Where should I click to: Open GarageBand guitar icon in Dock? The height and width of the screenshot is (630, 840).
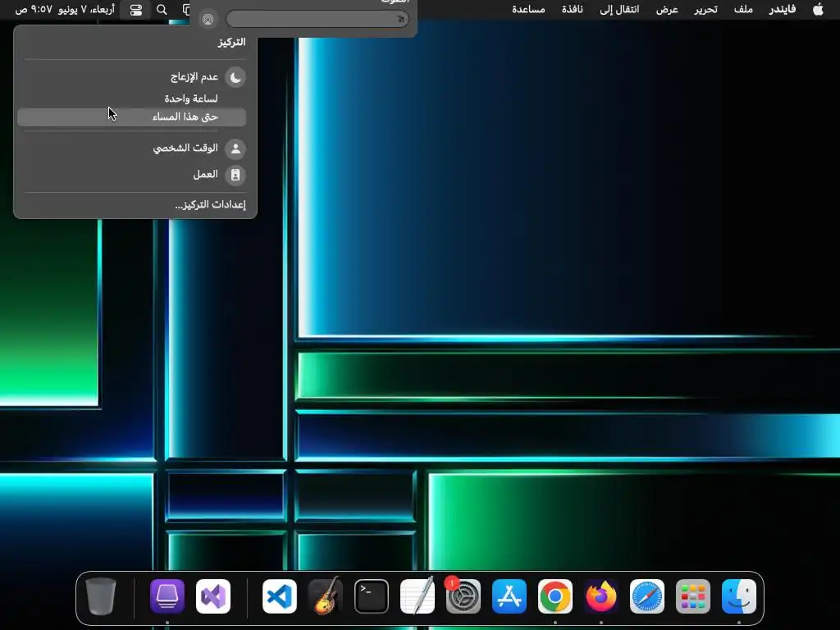325,596
